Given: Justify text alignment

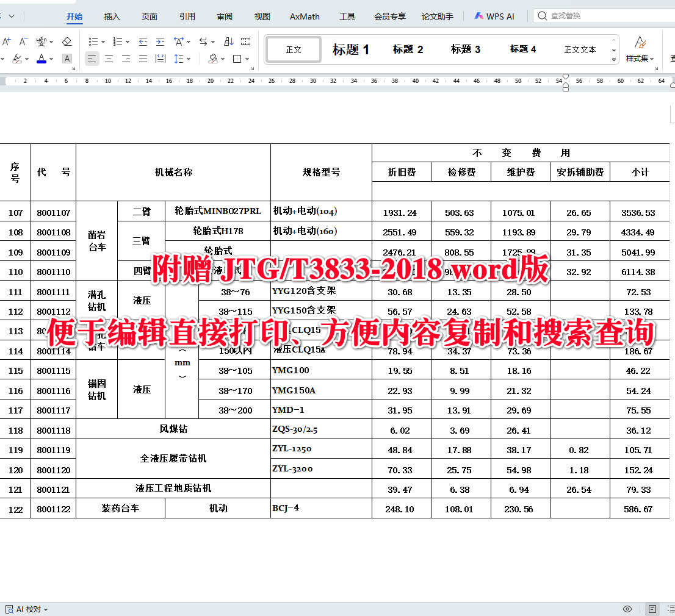Looking at the screenshot, I should point(143,59).
